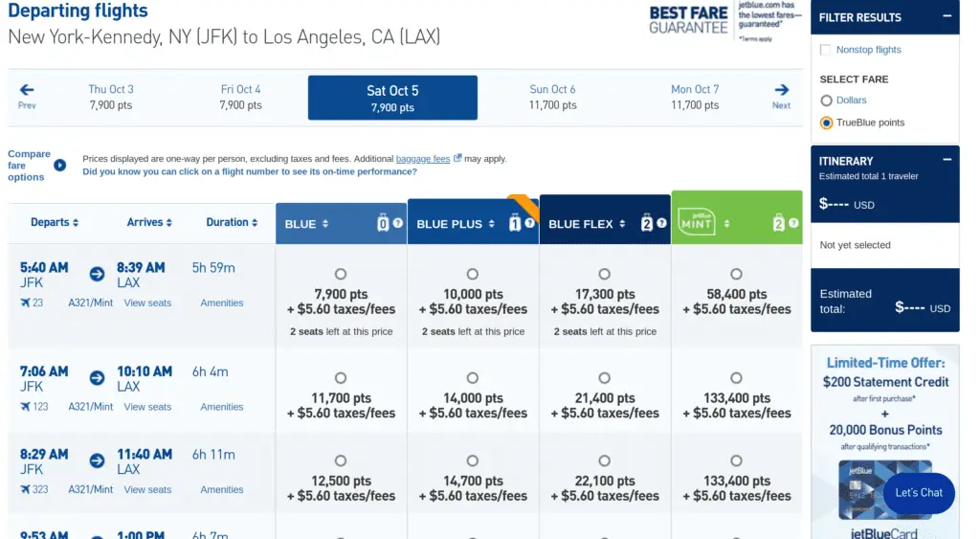The height and width of the screenshot is (539, 980).
Task: View Amenities for the 5:40 AM flight
Action: [x=222, y=303]
